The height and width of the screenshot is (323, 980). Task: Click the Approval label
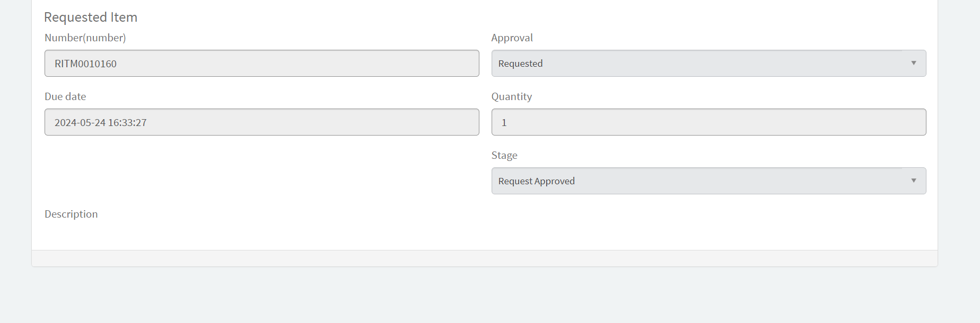pyautogui.click(x=512, y=38)
